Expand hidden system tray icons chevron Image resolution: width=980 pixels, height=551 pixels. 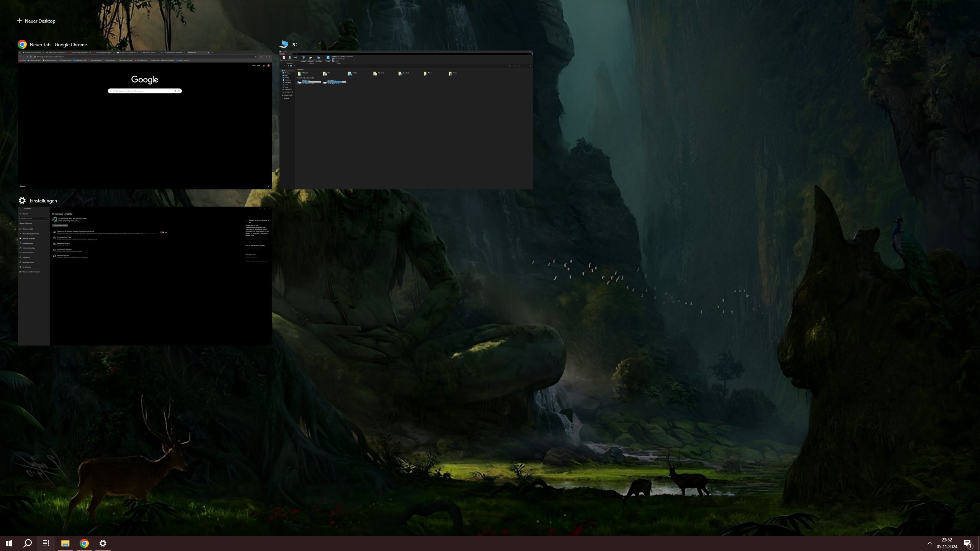coord(929,543)
